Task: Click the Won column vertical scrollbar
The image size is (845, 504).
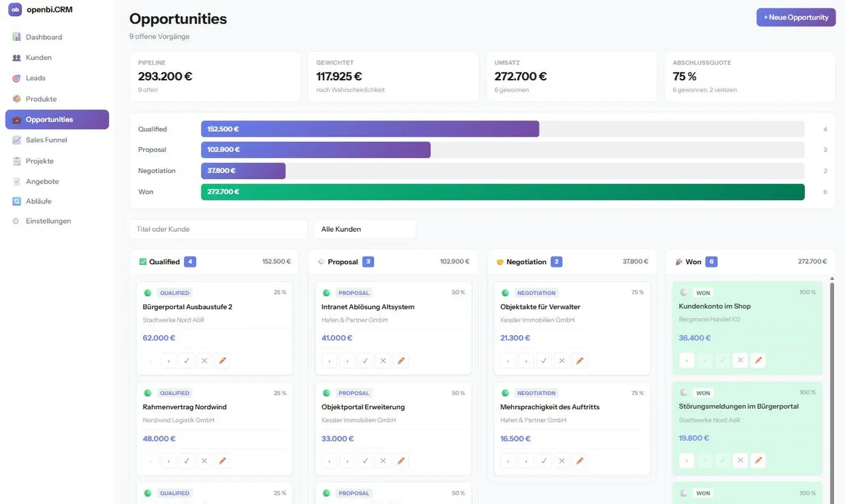Action: coord(834,392)
